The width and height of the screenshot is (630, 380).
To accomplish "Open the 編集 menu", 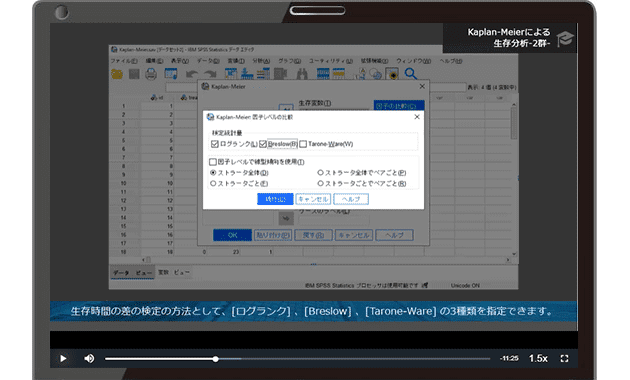I will (x=154, y=61).
